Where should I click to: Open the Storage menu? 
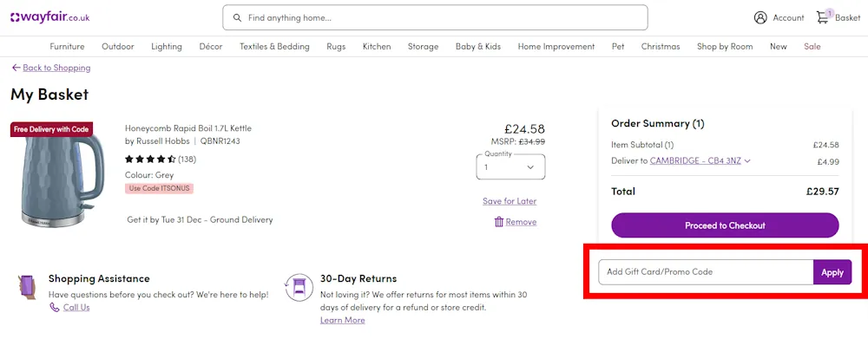click(x=423, y=47)
